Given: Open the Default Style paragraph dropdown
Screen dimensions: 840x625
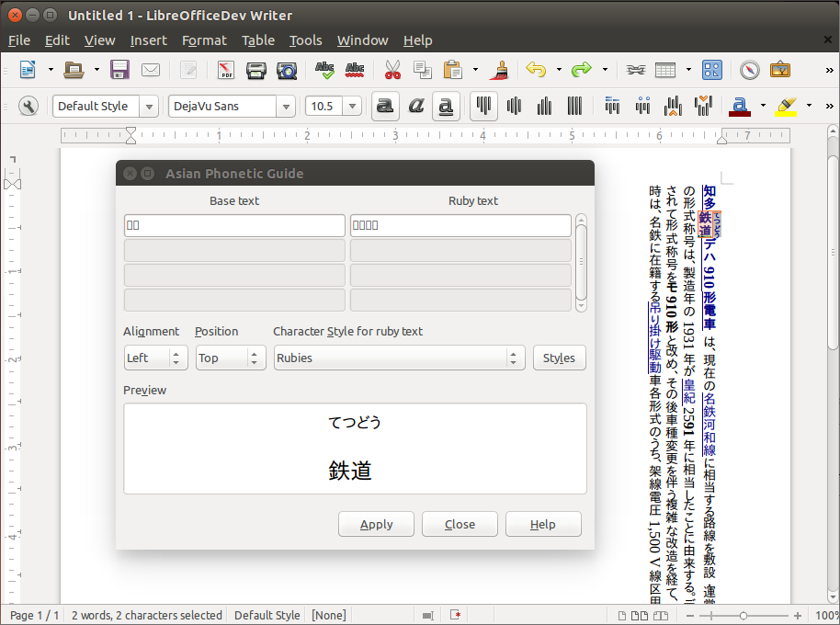Looking at the screenshot, I should pos(149,107).
